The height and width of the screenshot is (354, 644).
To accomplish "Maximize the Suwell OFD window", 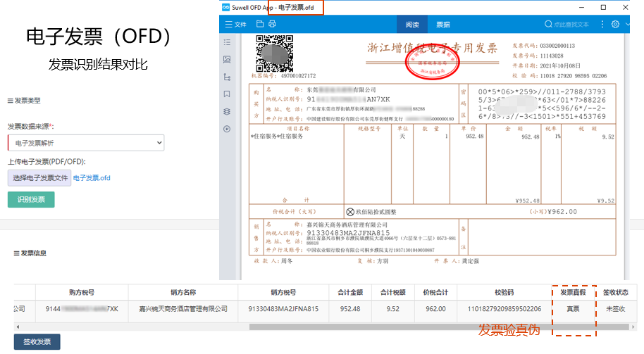I will pos(603,7).
